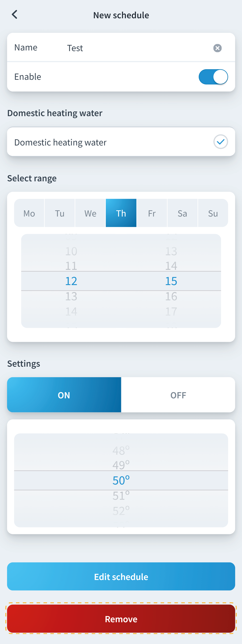Select Tuesday in the day range

pos(60,213)
